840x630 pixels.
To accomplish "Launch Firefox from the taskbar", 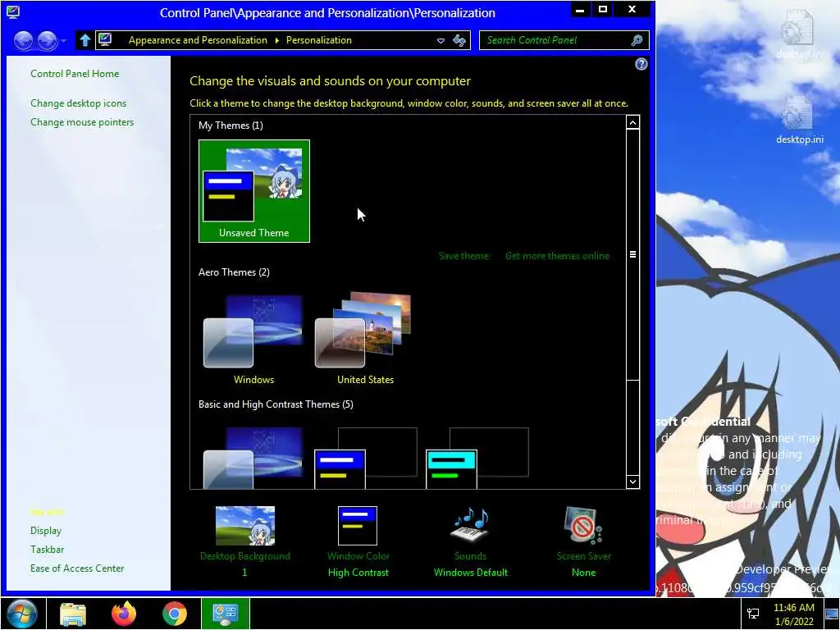I will pyautogui.click(x=124, y=614).
